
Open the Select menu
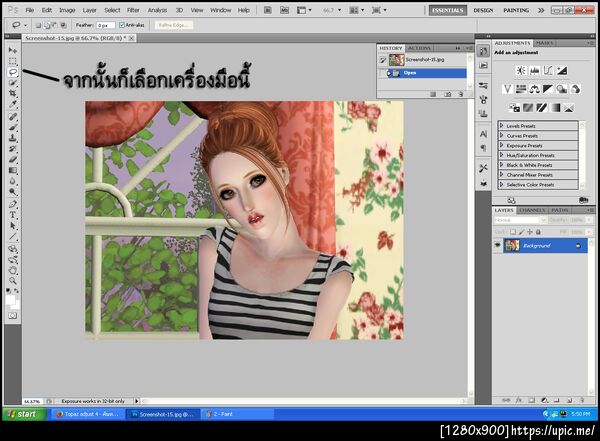112,10
